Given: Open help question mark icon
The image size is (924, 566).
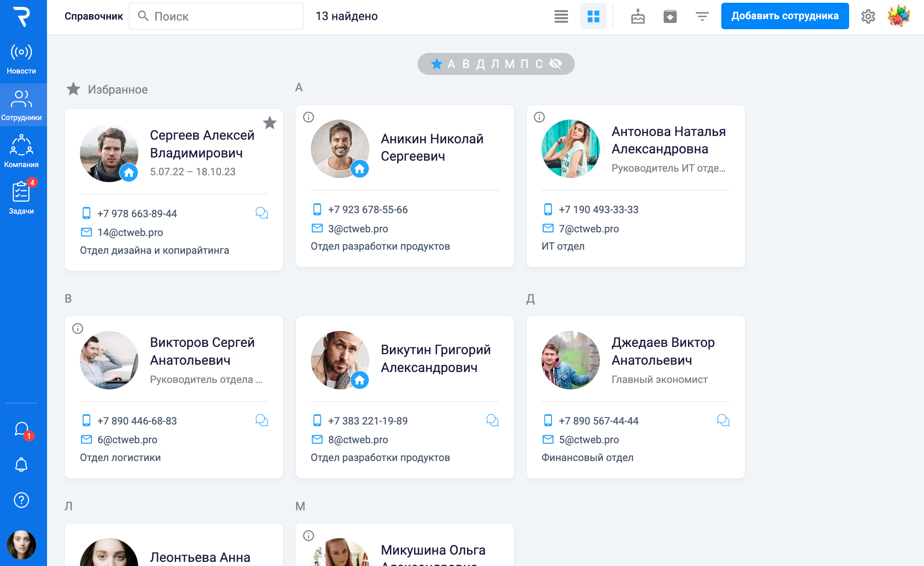Looking at the screenshot, I should pyautogui.click(x=21, y=500).
